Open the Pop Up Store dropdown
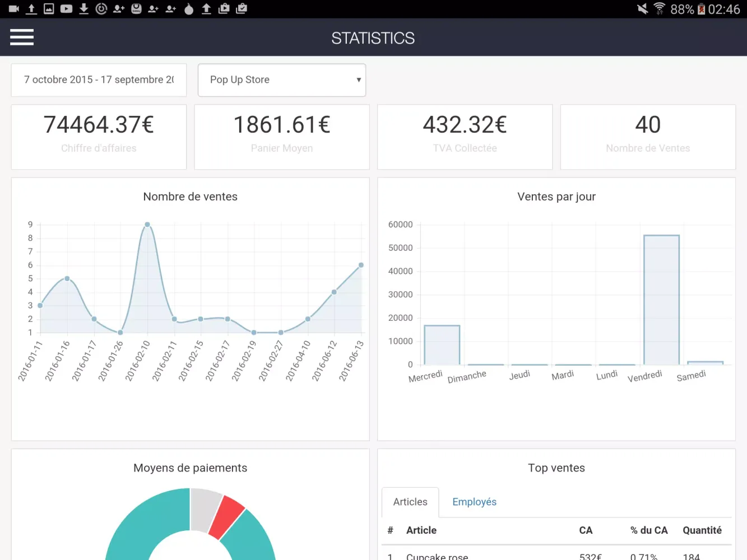Viewport: 747px width, 560px height. click(x=282, y=80)
